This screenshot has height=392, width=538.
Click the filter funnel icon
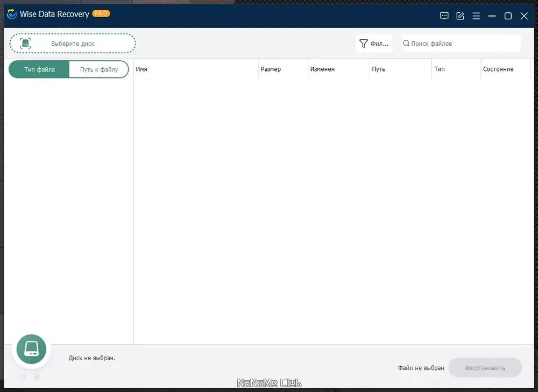[363, 44]
